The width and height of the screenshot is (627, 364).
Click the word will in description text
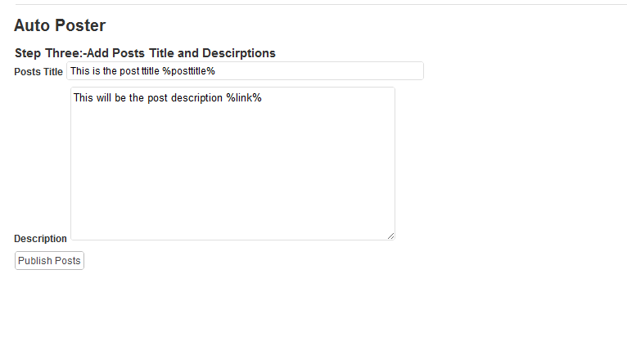tap(104, 98)
